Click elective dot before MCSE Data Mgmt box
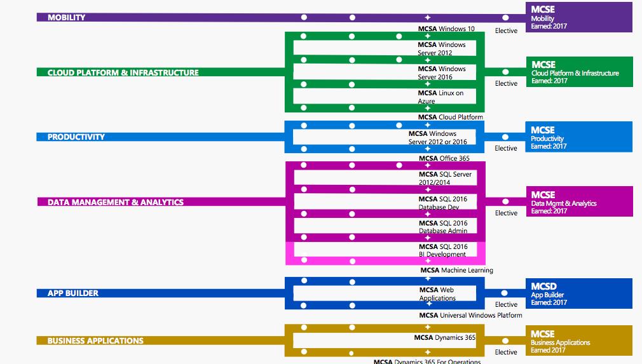This screenshot has width=642, height=364. 506,201
